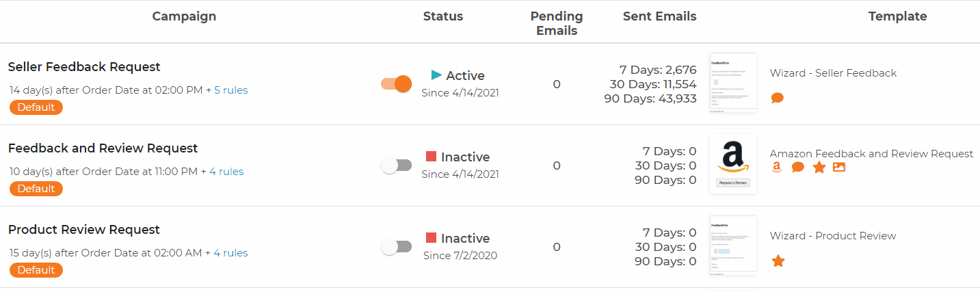Viewport: 980px width, 292px height.
Task: Open the Amazon Request a Review template thumbnail
Action: coord(733,165)
